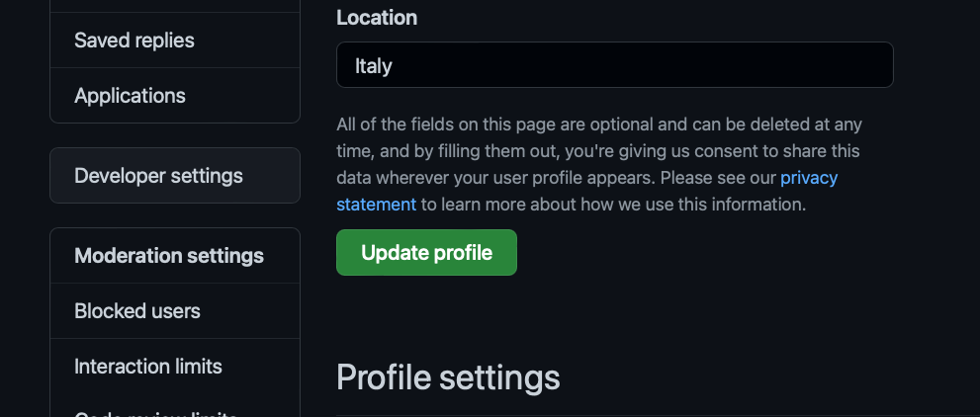The height and width of the screenshot is (417, 980).
Task: Click the "data wherever your user profile appears" text
Action: coord(494,179)
